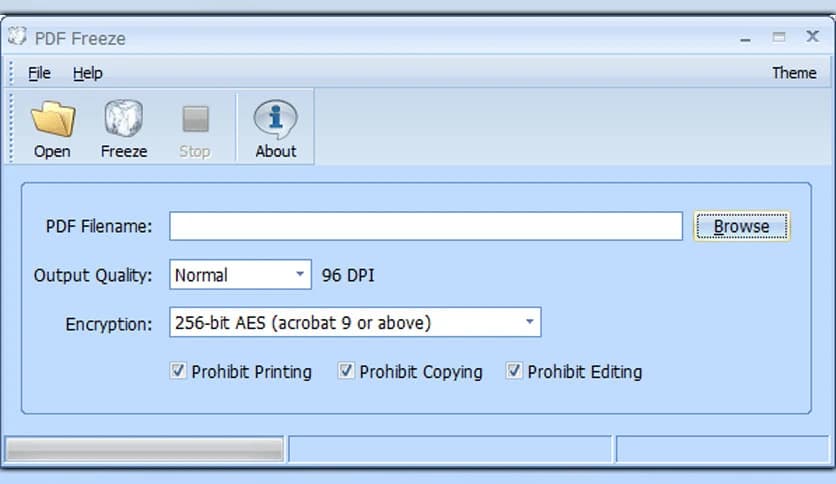Screen dimensions: 836x484
Task: Open the File menu
Action: [39, 73]
